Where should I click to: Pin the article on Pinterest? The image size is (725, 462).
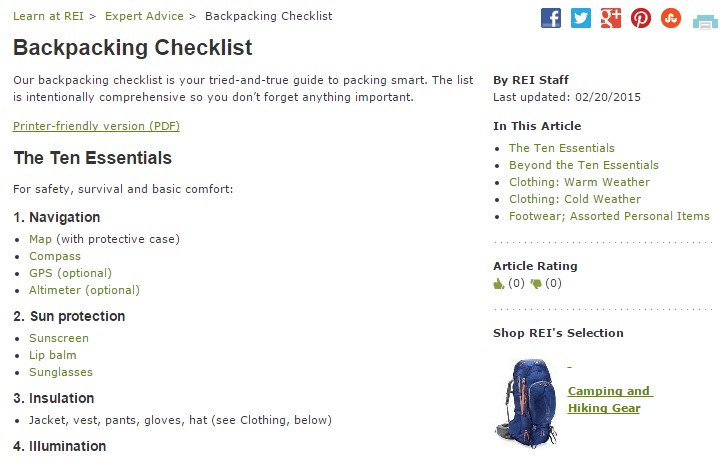pyautogui.click(x=641, y=18)
